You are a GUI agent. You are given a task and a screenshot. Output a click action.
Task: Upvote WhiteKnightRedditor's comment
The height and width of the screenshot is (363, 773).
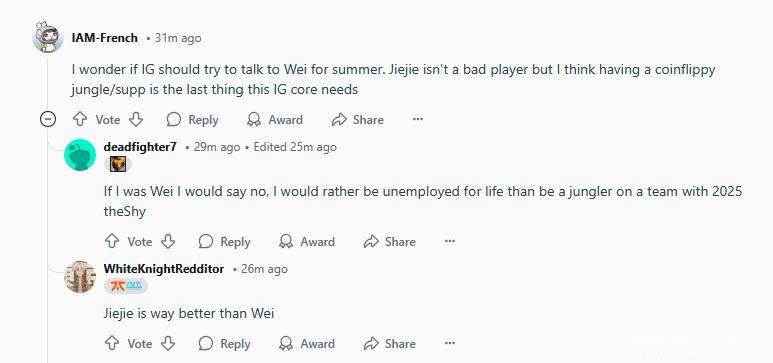[x=112, y=343]
